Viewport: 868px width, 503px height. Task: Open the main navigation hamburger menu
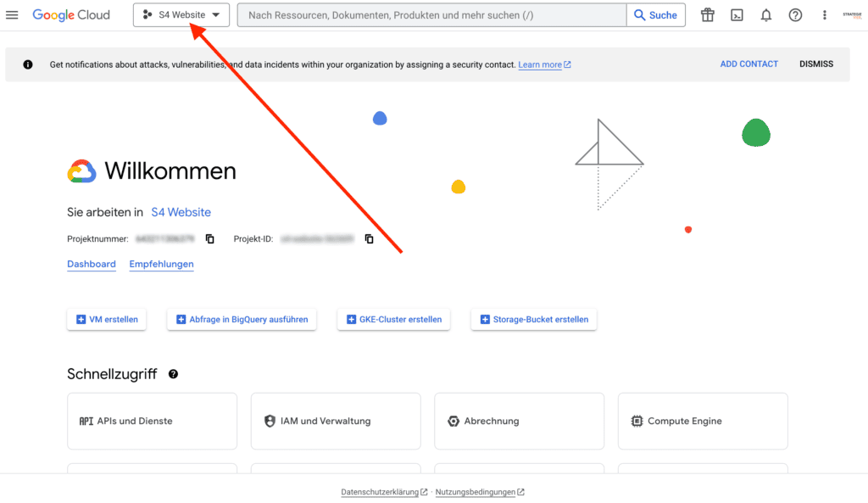click(x=12, y=15)
